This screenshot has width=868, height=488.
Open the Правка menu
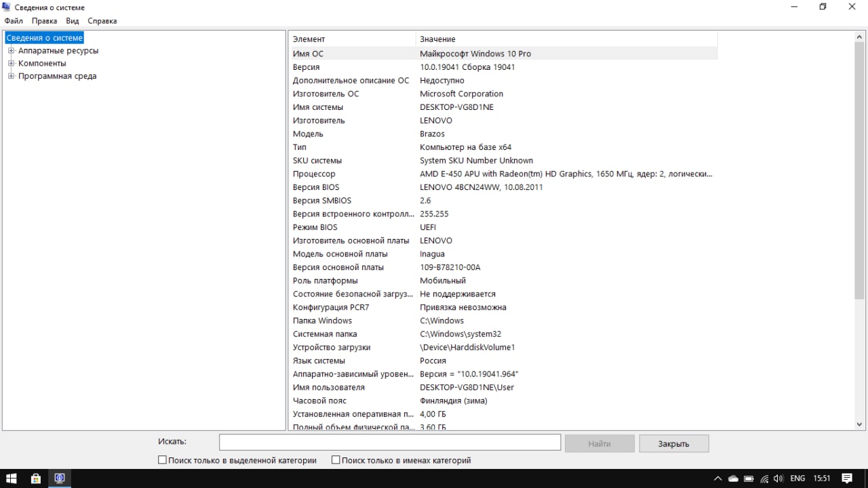pos(44,21)
